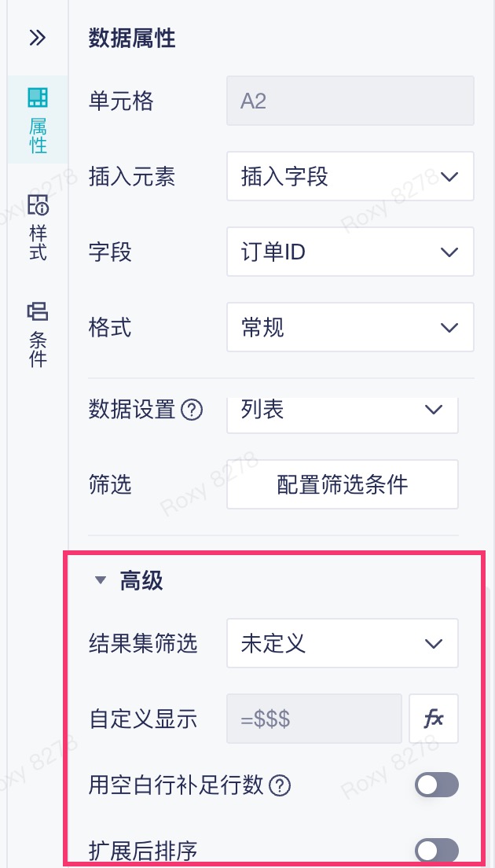Open the 格式 dropdown set to 常规

click(350, 328)
